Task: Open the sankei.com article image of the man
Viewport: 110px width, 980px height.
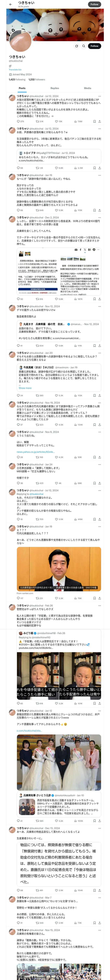Action: [59, 569]
